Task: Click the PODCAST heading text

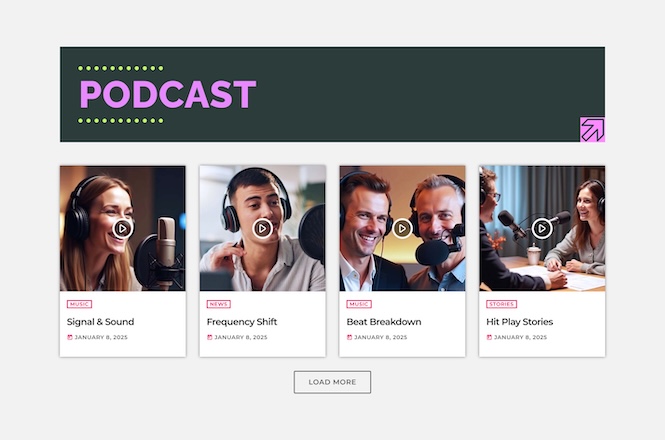Action: [168, 95]
